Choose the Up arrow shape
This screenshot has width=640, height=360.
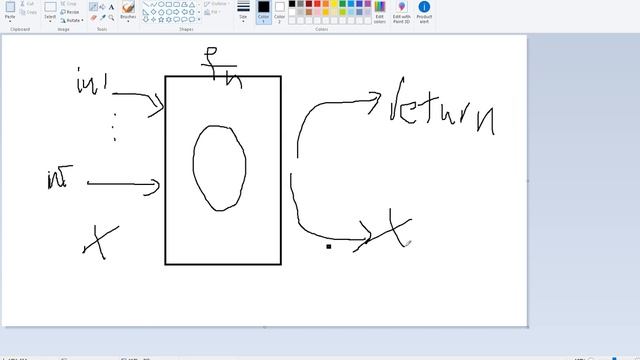[x=192, y=12]
